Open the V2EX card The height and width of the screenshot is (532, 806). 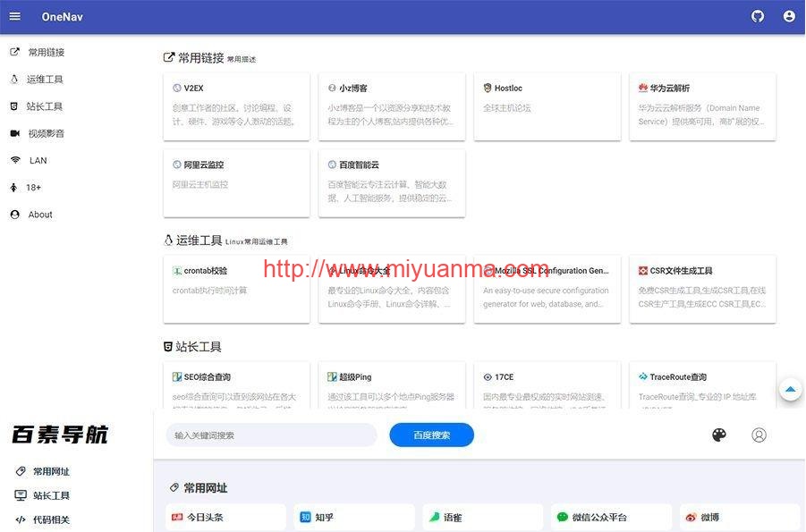[236, 107]
